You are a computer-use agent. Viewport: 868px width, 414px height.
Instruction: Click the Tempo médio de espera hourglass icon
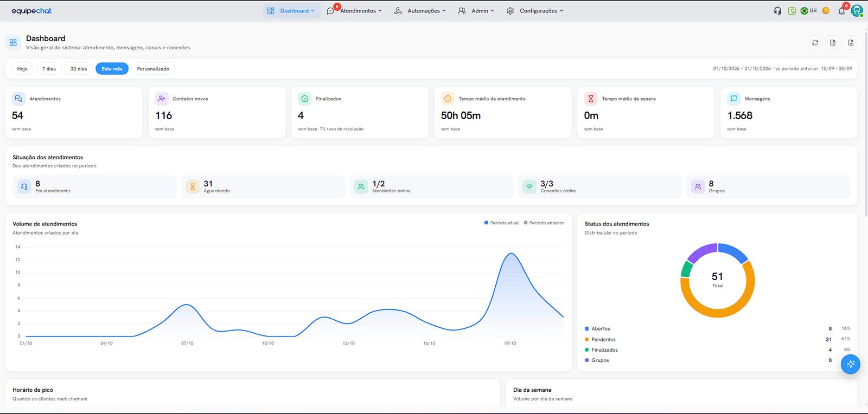pyautogui.click(x=591, y=99)
